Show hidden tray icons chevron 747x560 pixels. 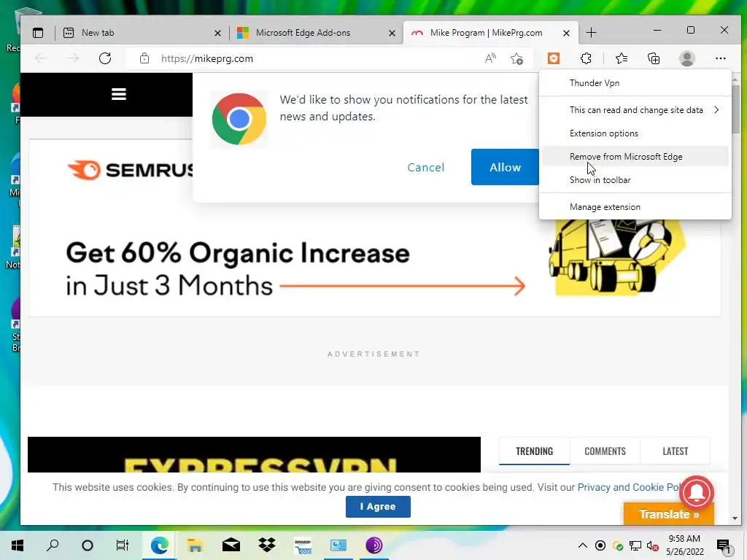click(583, 545)
